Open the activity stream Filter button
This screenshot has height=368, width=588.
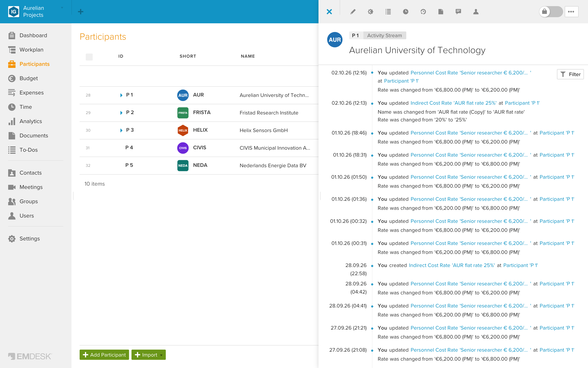coord(570,74)
